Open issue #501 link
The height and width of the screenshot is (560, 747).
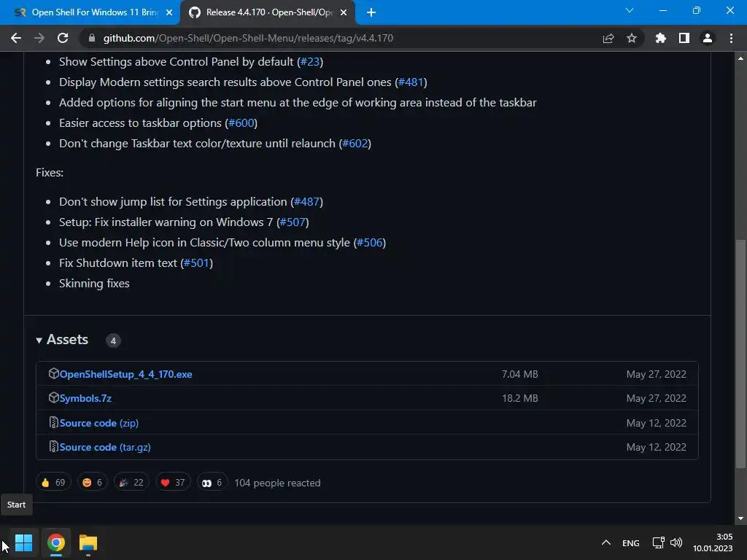click(197, 263)
